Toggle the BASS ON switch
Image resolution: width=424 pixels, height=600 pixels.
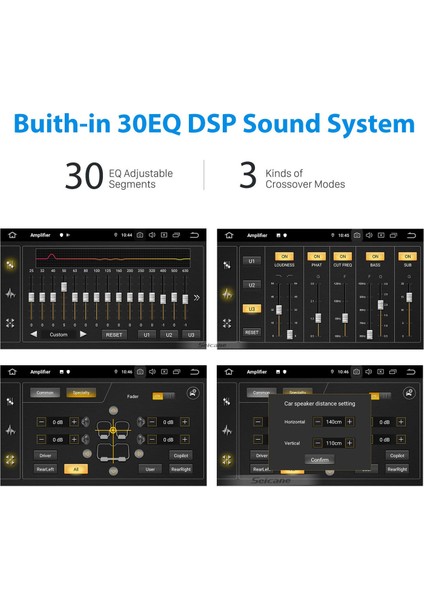coord(375,256)
